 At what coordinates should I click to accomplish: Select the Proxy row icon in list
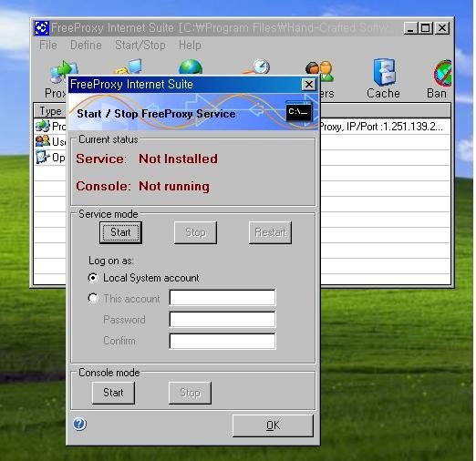coord(43,126)
